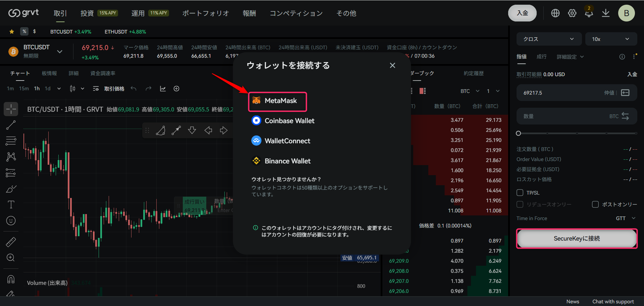Viewport: 644px width, 306px height.
Task: Star the current trading pair as favorite
Action: (11, 31)
